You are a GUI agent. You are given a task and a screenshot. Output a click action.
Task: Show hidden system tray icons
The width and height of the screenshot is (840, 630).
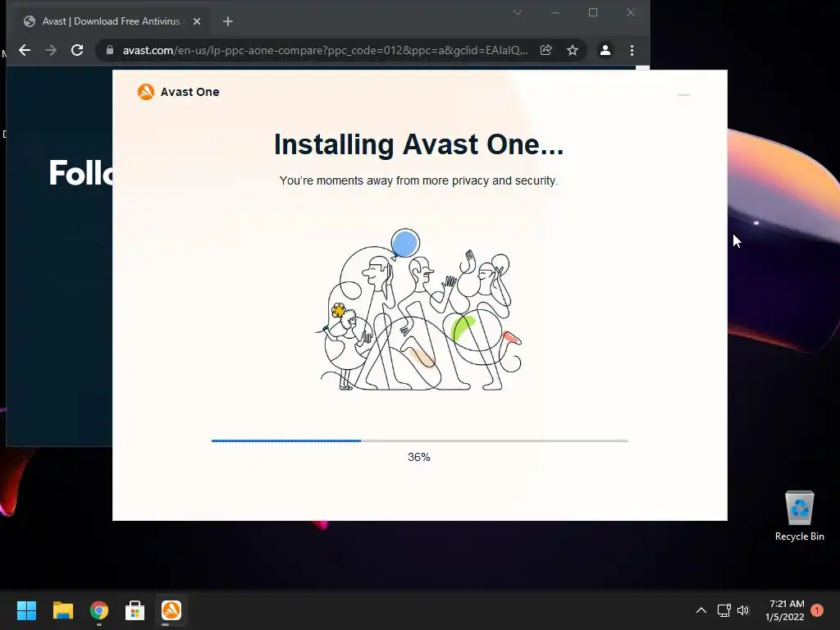tap(701, 610)
